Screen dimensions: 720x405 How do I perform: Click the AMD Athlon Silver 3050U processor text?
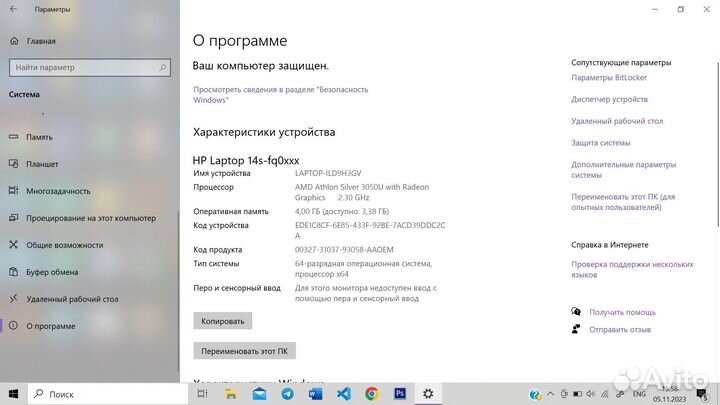point(362,192)
